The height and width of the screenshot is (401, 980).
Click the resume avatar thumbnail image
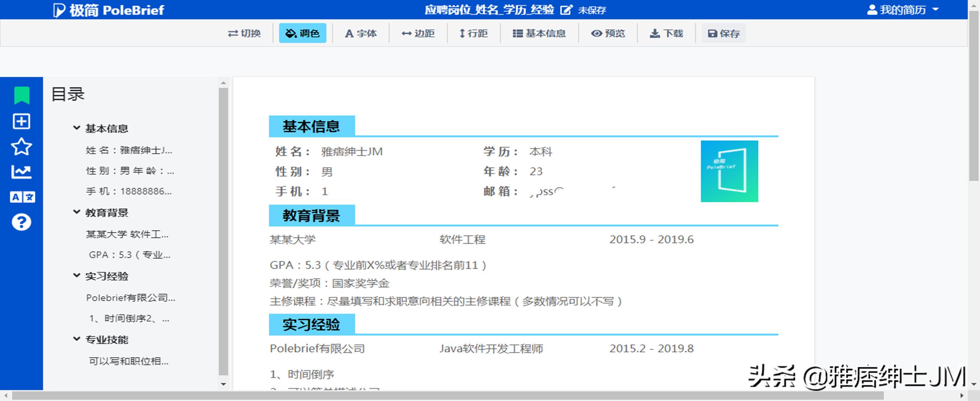tap(729, 171)
